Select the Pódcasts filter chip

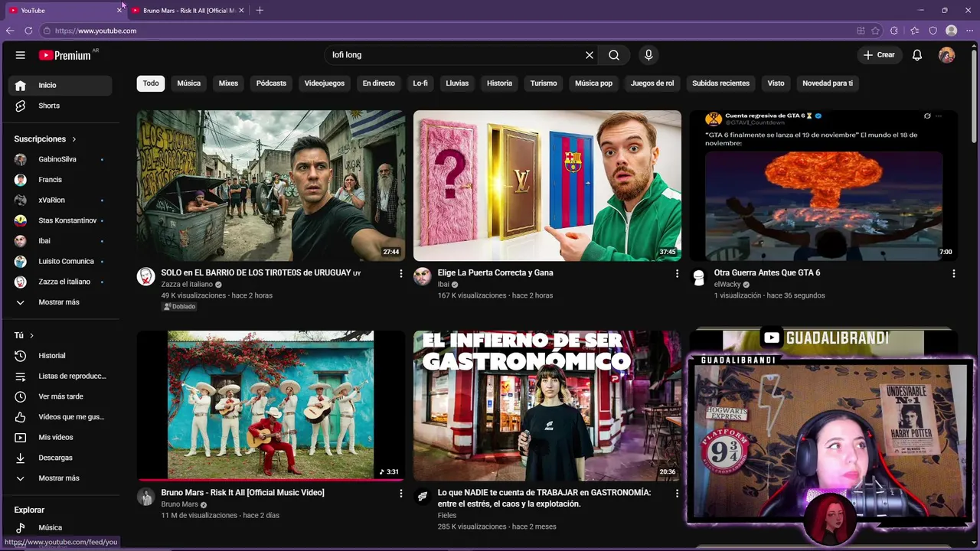271,83
